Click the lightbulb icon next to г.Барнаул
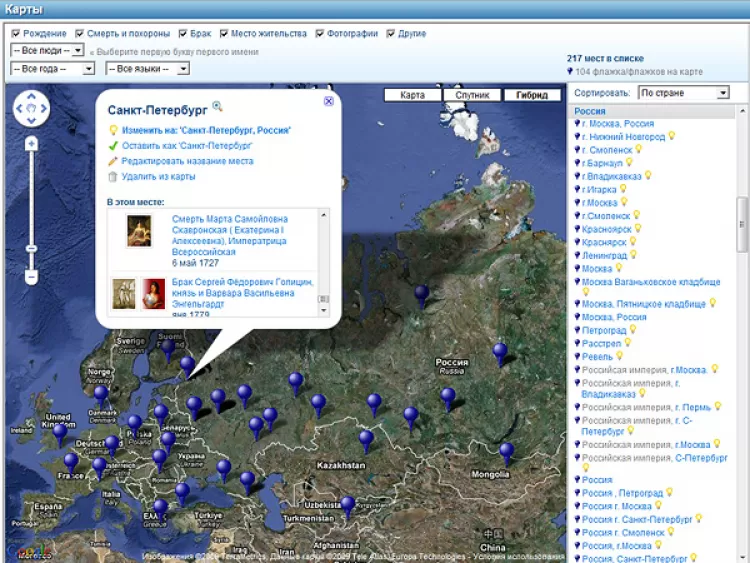The width and height of the screenshot is (750, 563). [x=629, y=163]
